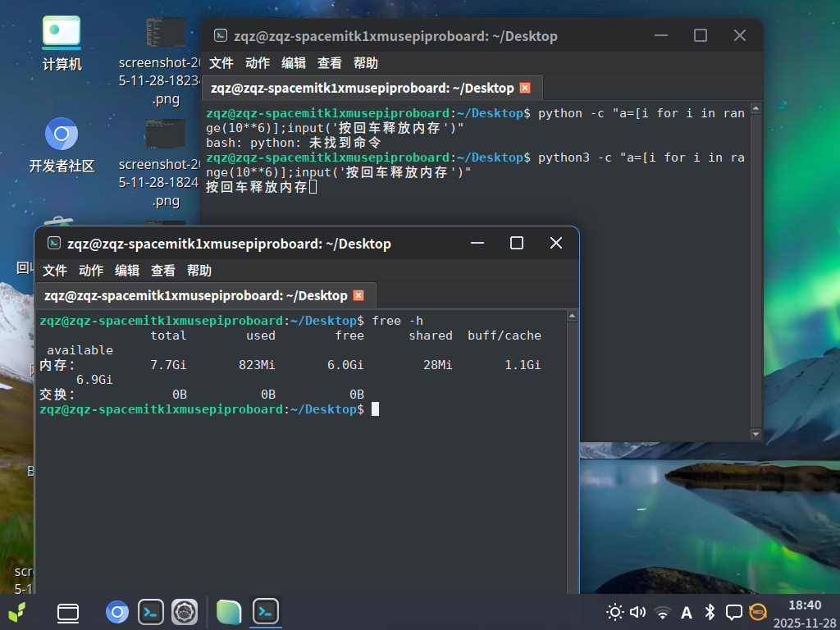Viewport: 840px width, 630px height.
Task: Click the show desktop taskbar icon
Action: pyautogui.click(x=68, y=612)
